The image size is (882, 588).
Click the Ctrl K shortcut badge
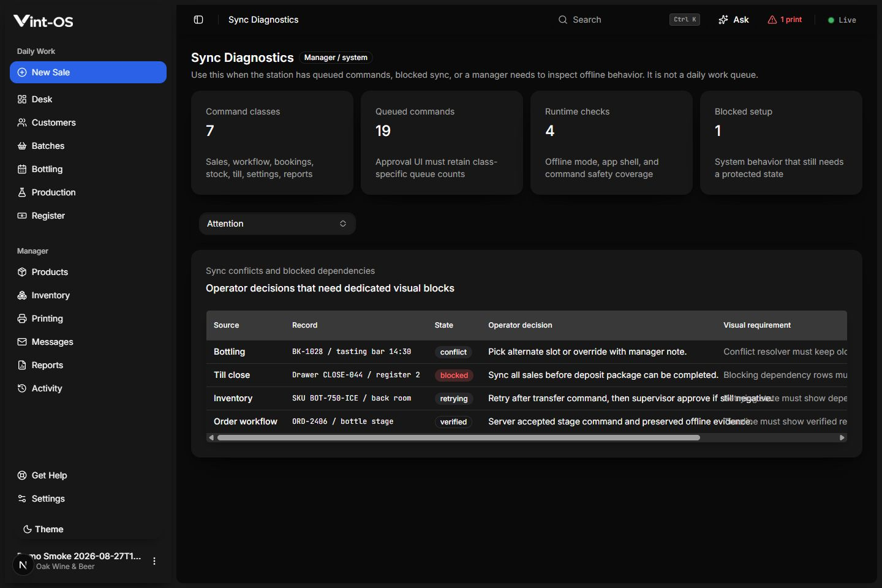(x=685, y=20)
